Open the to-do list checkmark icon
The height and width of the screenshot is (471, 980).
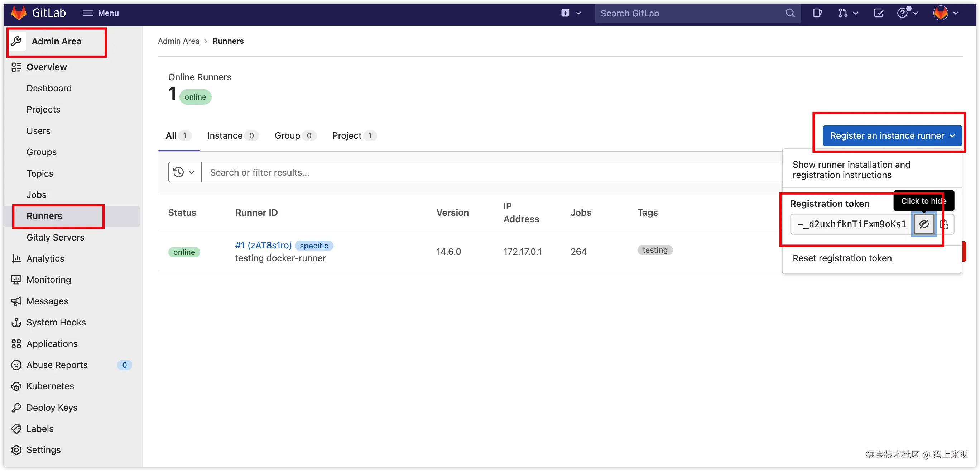click(878, 13)
